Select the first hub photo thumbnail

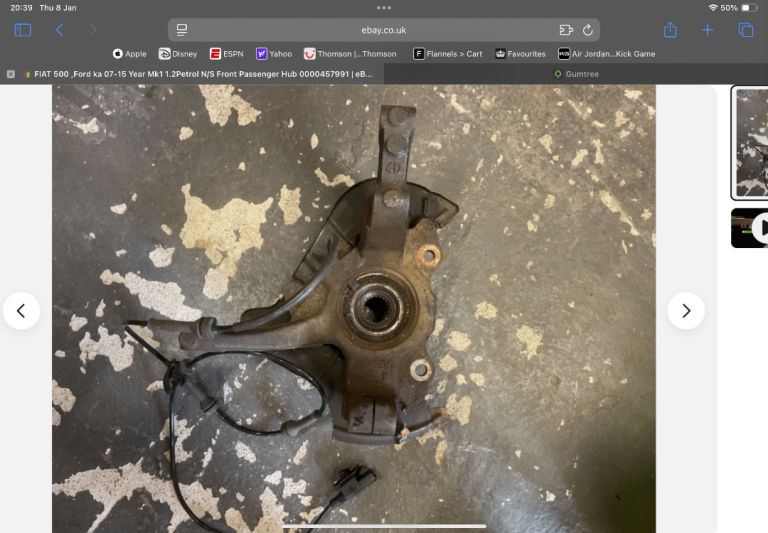(750, 142)
